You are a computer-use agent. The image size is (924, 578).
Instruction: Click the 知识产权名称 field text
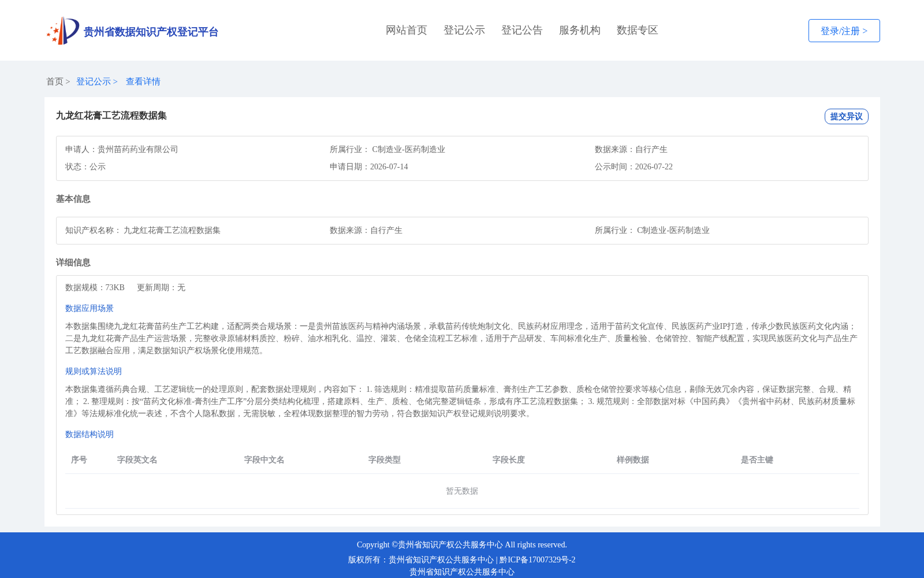coord(143,230)
